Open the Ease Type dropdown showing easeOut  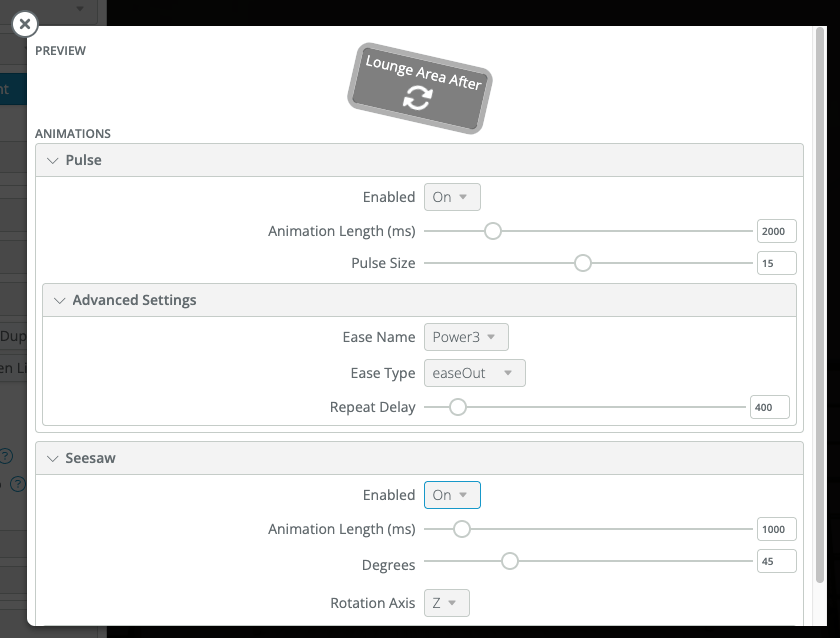(474, 373)
